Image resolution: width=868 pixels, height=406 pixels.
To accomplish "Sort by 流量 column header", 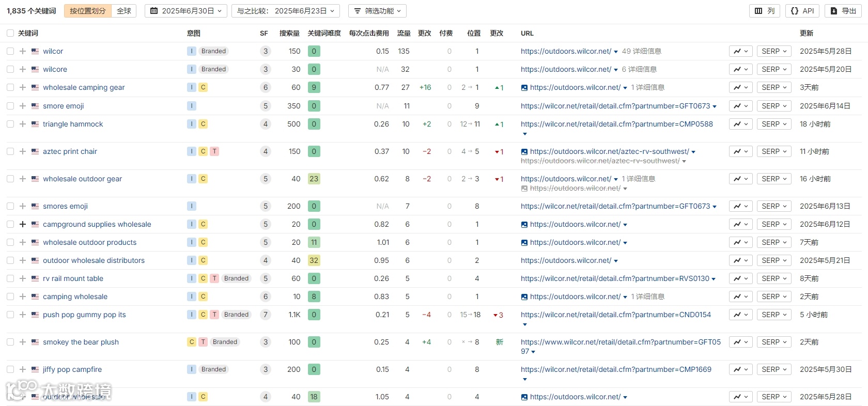I will click(x=404, y=33).
